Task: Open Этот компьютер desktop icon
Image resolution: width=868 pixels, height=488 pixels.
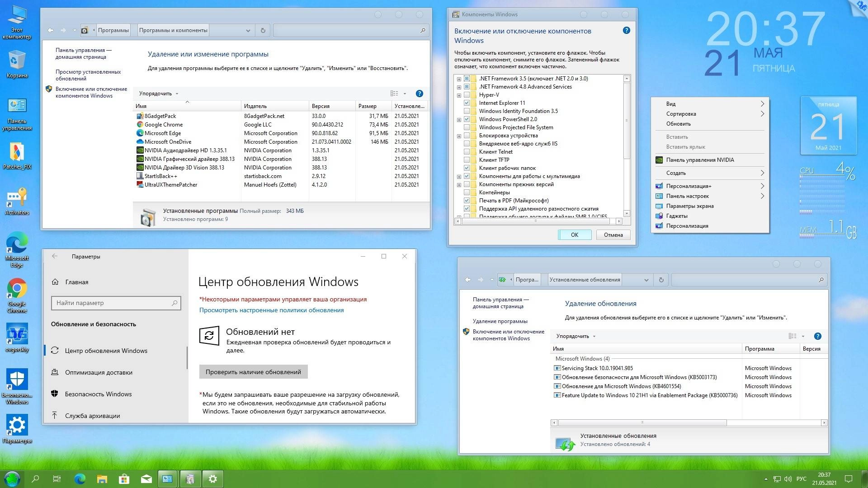Action: point(17,22)
